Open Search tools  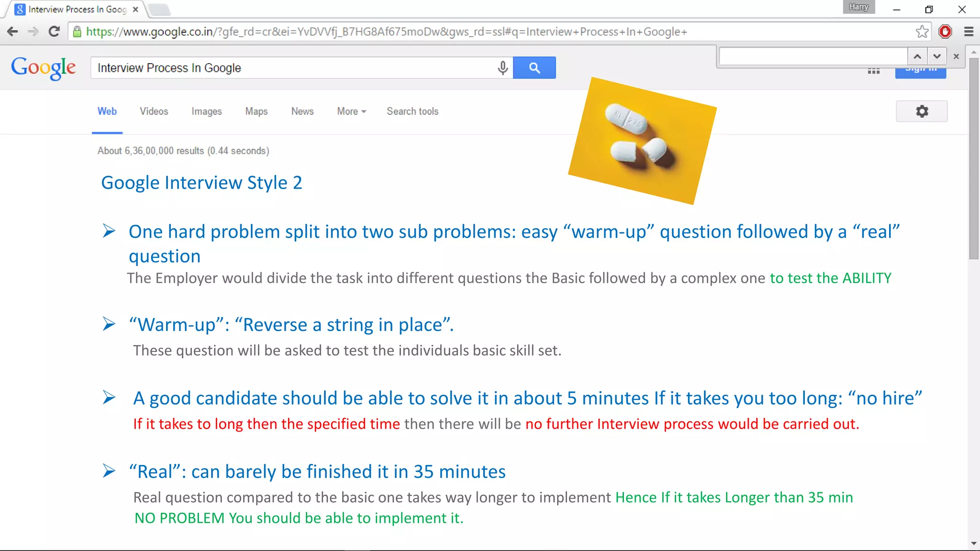(x=412, y=111)
